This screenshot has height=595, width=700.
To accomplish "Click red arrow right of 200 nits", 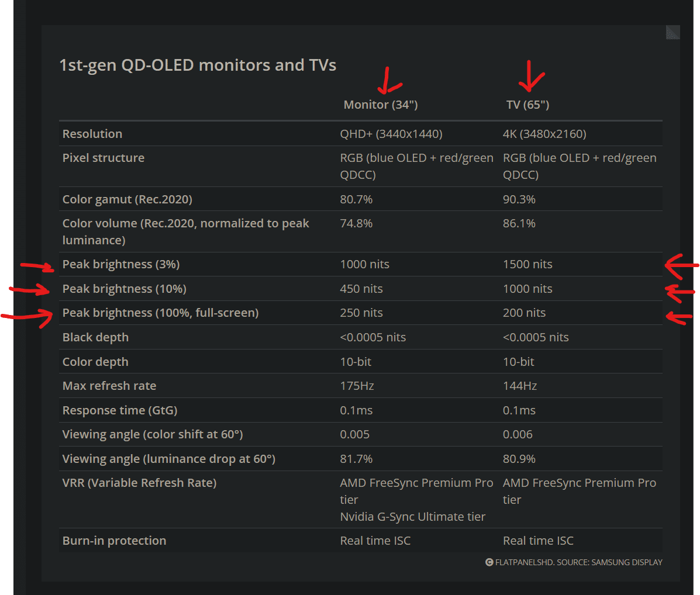I will pyautogui.click(x=679, y=317).
